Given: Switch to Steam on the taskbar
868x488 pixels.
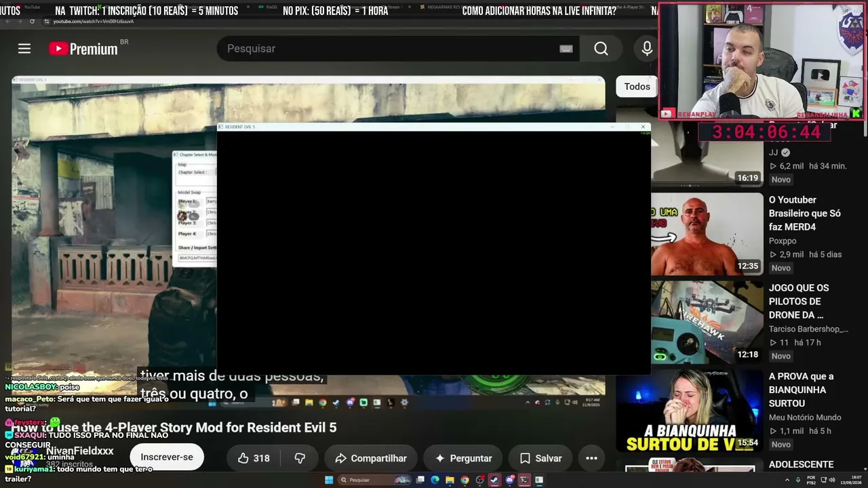Looking at the screenshot, I should click(495, 480).
